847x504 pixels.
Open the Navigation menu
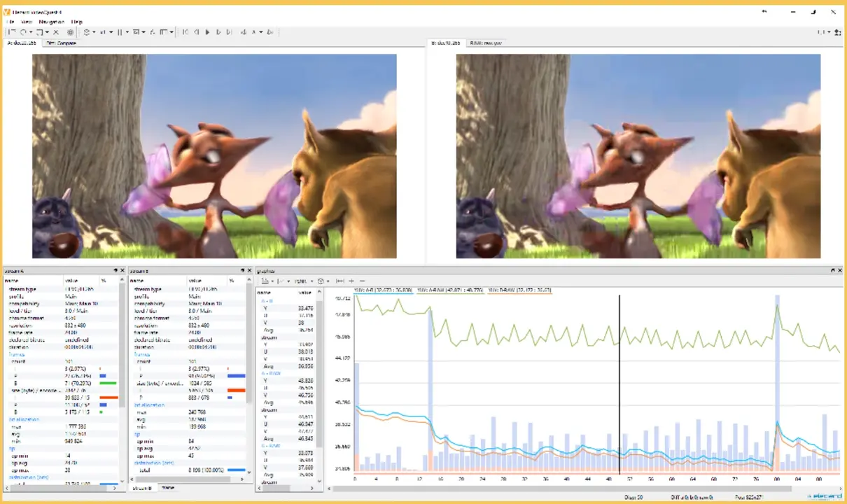tap(52, 22)
